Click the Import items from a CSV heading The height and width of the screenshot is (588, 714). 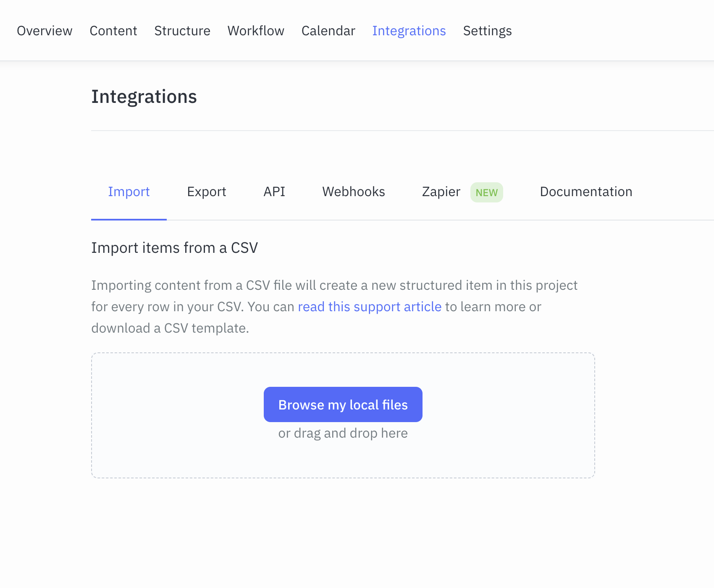click(175, 247)
